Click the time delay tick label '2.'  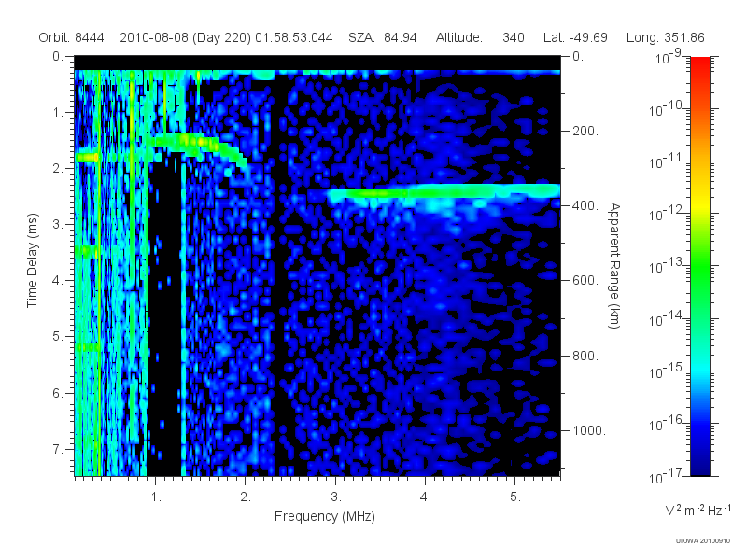(x=58, y=169)
